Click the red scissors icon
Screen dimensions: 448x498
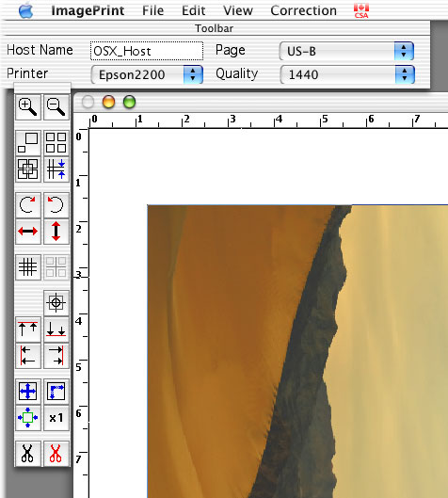(x=56, y=454)
